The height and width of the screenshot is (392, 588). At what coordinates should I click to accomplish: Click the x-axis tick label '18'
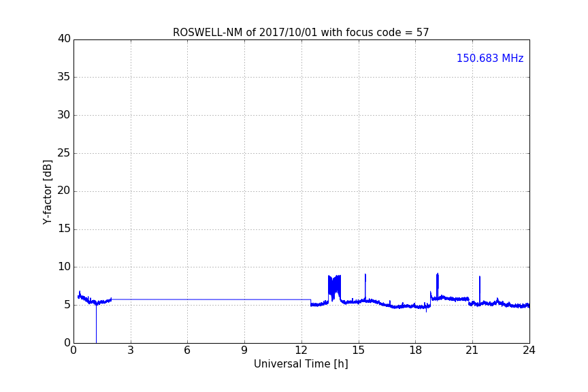coord(416,350)
